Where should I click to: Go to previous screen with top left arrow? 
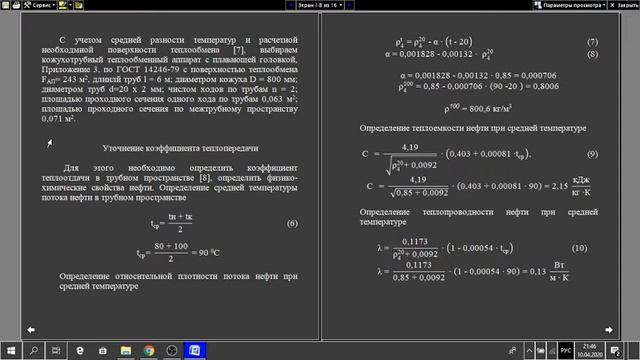click(x=290, y=5)
